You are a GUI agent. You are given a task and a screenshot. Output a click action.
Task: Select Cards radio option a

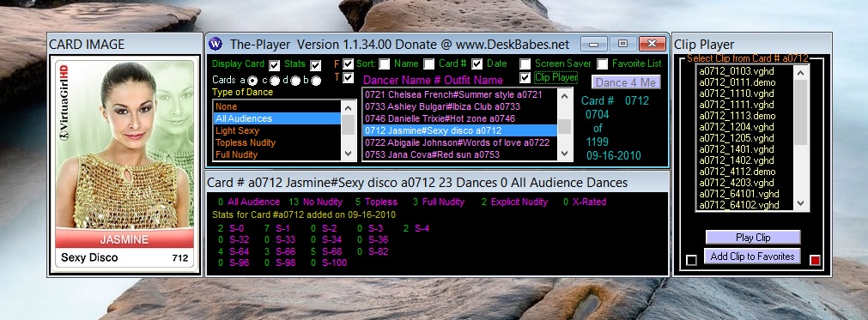click(x=252, y=81)
